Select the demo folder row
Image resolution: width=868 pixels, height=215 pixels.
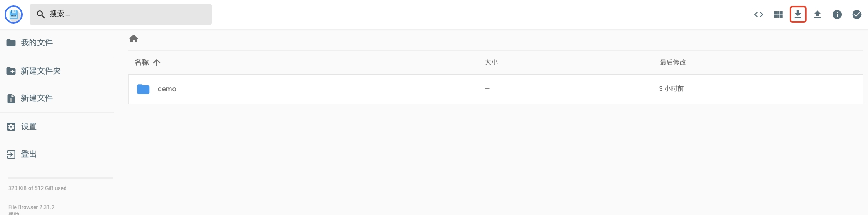tap(318, 89)
